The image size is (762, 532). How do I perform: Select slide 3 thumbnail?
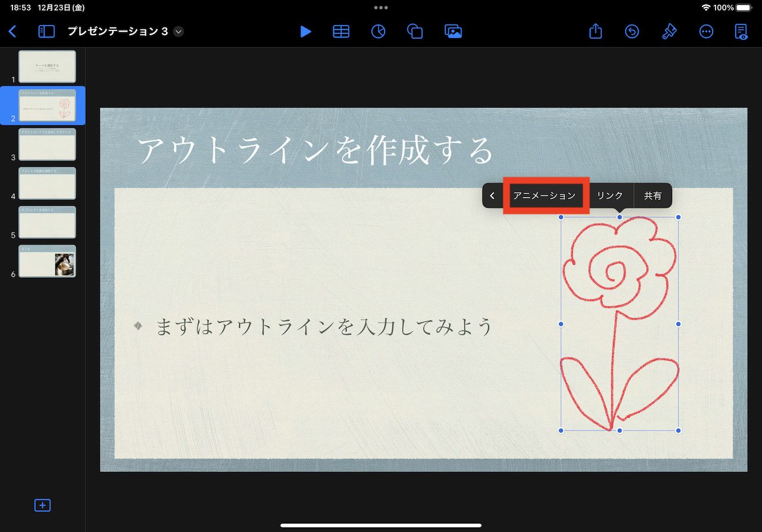pos(47,145)
